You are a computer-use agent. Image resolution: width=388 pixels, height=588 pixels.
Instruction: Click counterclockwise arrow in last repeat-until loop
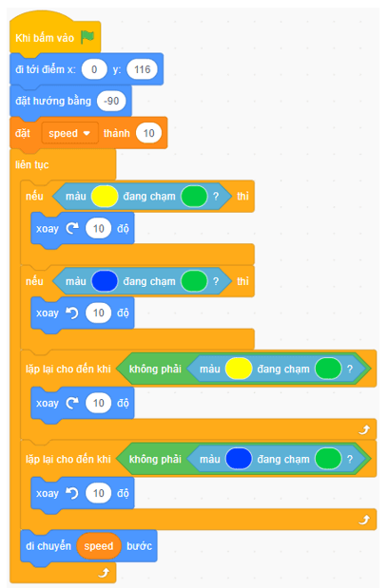tap(72, 493)
